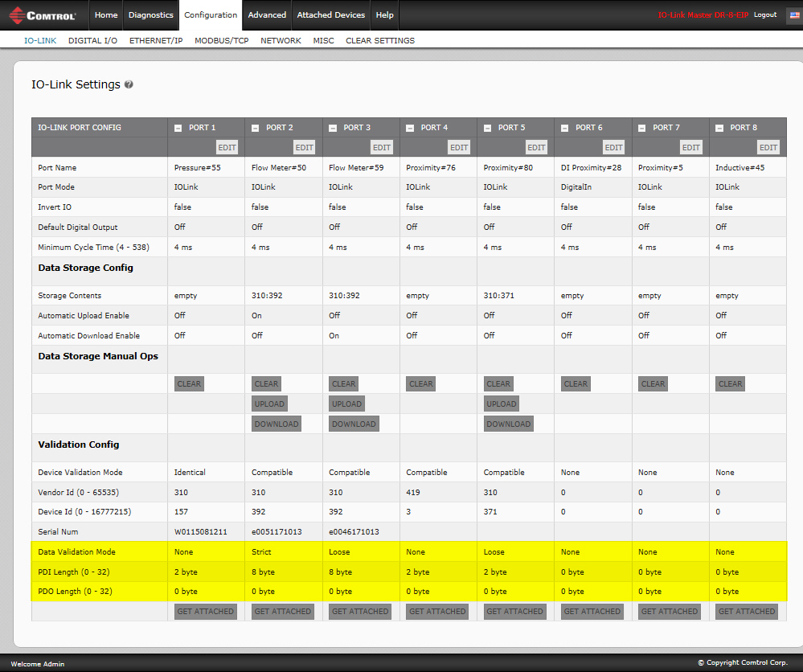Click UPLOAD under PORT 3

pyautogui.click(x=346, y=404)
